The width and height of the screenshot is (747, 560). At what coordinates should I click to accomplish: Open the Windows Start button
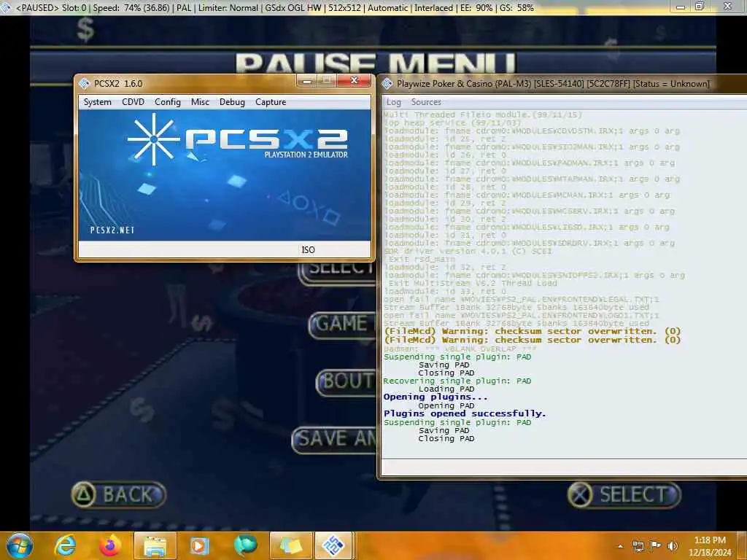pyautogui.click(x=18, y=545)
